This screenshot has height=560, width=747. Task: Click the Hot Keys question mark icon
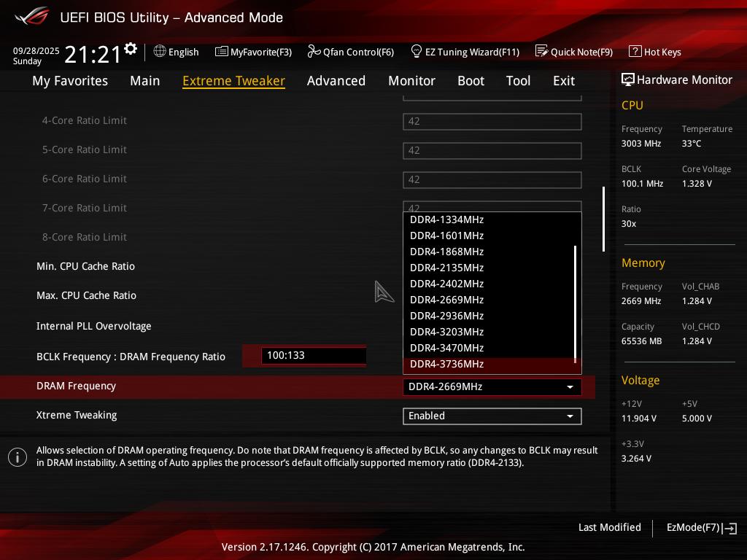click(635, 51)
